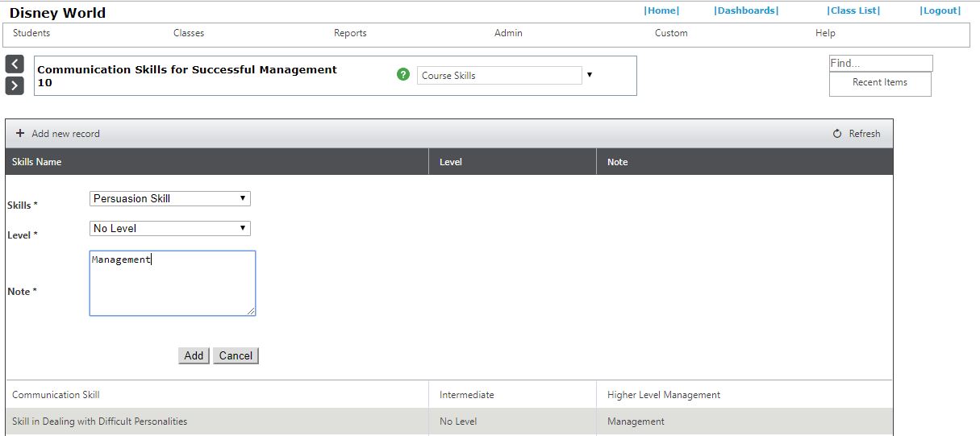Click the green help question mark icon

(x=403, y=75)
